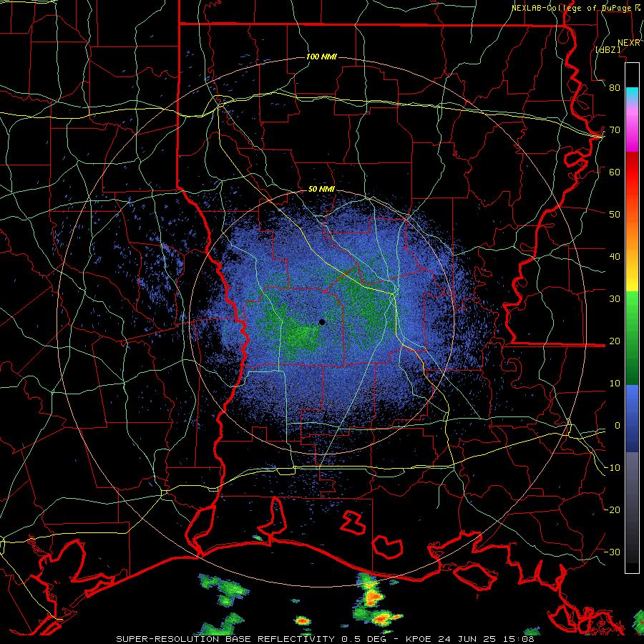Click the -20 value on dBZ scale
Viewport: 644px width, 644px height.
pyautogui.click(x=613, y=510)
